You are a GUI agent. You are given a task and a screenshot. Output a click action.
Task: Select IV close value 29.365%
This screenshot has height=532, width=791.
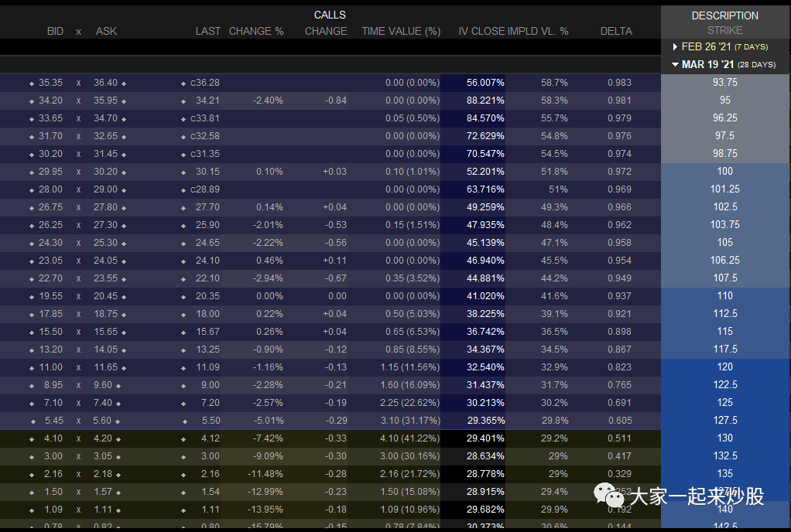click(485, 421)
